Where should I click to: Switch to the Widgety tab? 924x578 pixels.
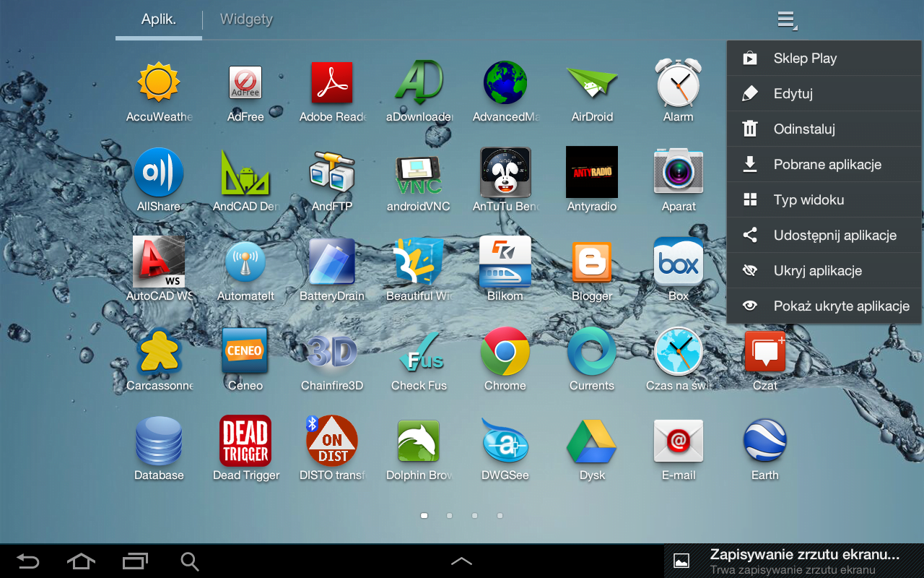[246, 20]
